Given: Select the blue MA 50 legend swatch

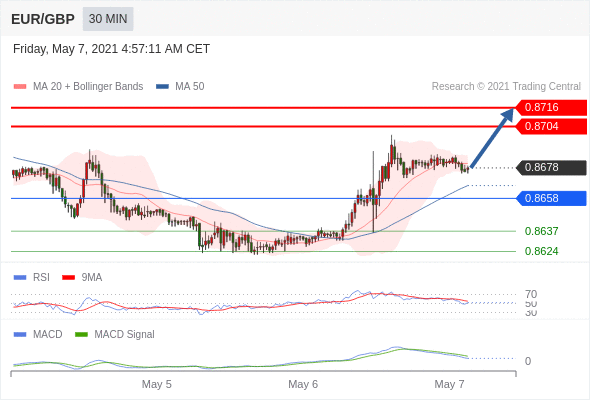Looking at the screenshot, I should 162,87.
